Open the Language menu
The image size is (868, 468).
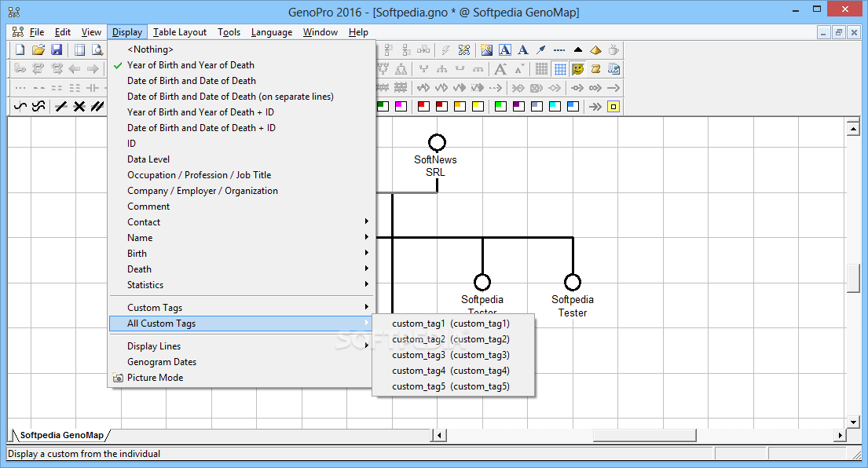point(271,32)
